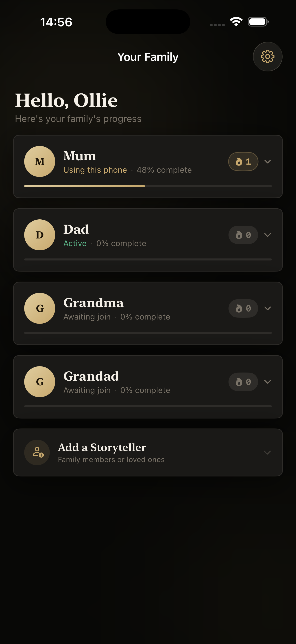Tap Grandma's zero streak flame badge

pos(243,308)
